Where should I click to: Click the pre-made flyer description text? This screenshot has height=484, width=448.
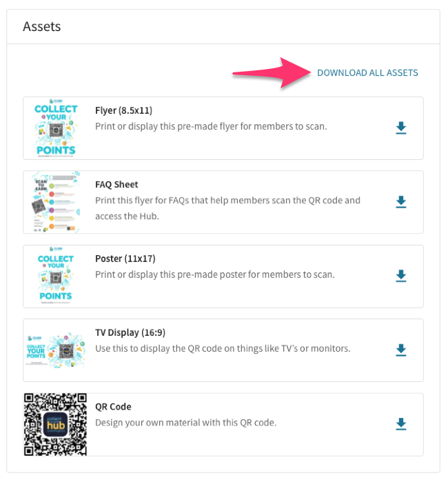(211, 127)
